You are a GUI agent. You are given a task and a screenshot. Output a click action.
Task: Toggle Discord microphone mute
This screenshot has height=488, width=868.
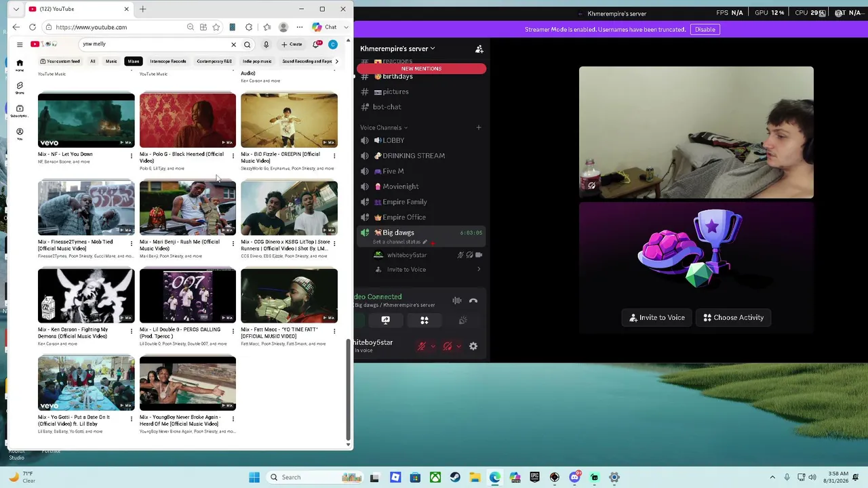tap(421, 346)
